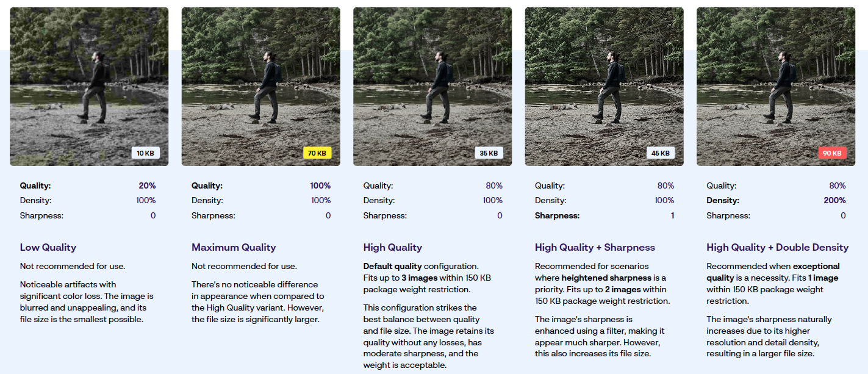Click the 45 KB size badge
This screenshot has height=374, width=868.
[x=661, y=153]
